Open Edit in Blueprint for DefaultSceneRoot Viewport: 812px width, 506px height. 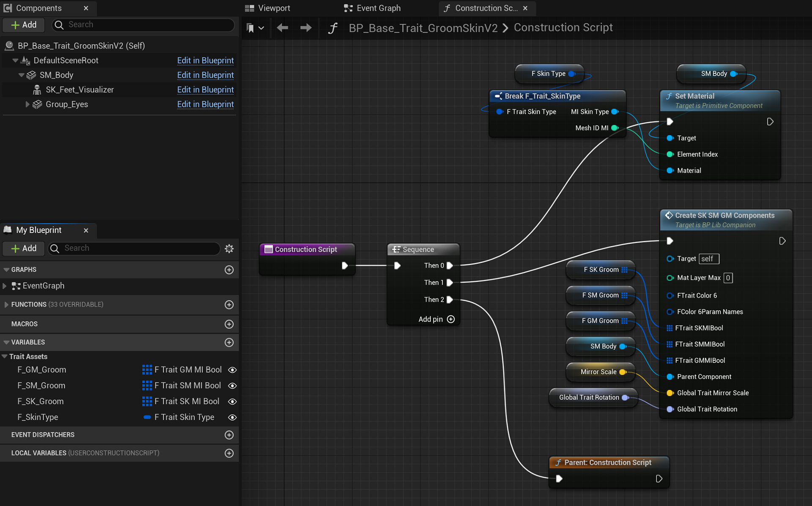[205, 60]
